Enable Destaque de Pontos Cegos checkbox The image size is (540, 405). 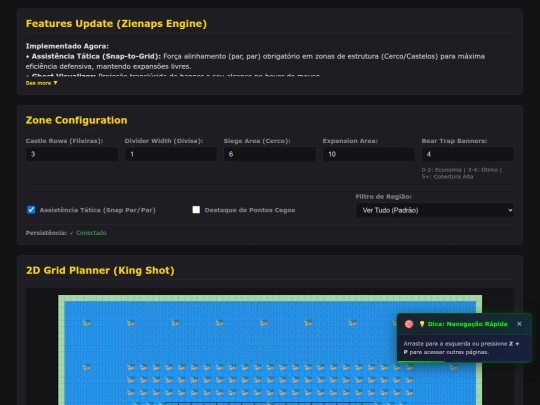pos(196,210)
